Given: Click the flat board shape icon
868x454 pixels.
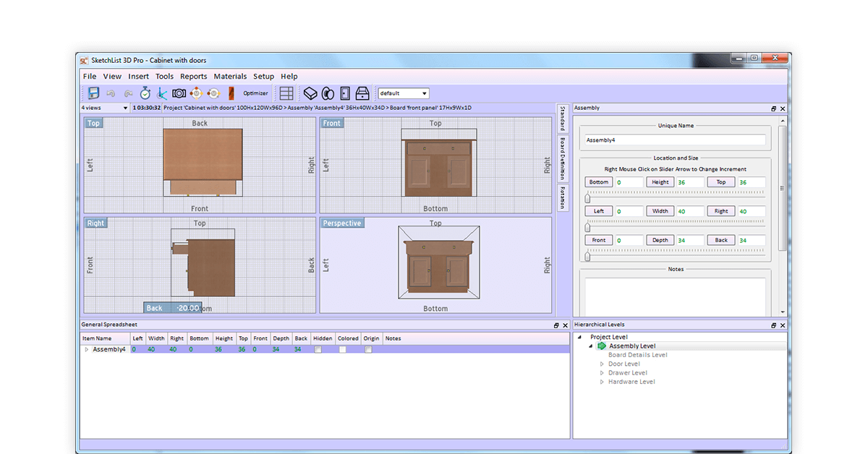Looking at the screenshot, I should pyautogui.click(x=310, y=93).
